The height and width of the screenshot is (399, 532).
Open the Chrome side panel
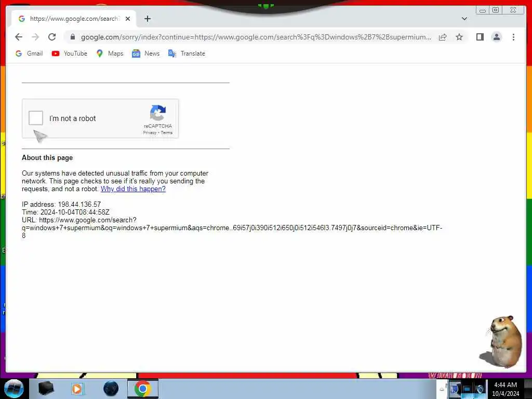click(480, 37)
